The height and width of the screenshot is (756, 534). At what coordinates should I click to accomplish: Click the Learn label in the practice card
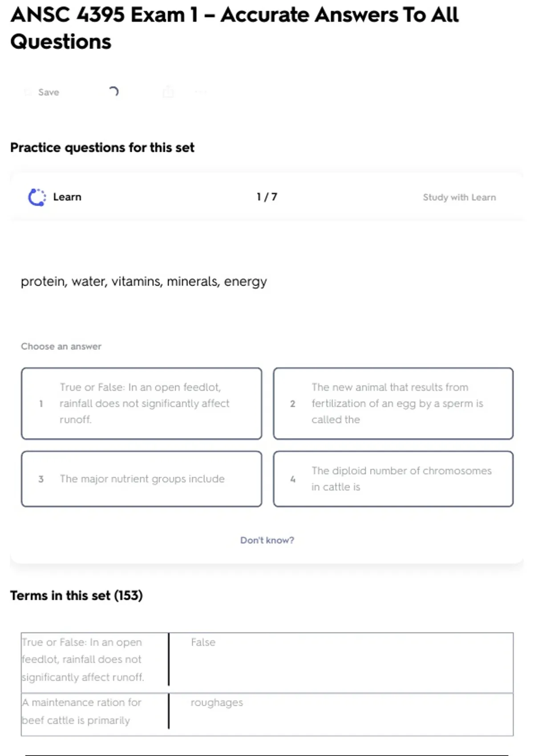[x=67, y=197]
